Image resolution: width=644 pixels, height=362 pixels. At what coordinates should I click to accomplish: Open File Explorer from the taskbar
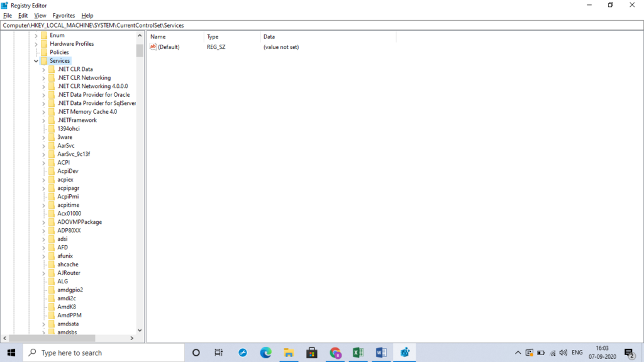289,353
